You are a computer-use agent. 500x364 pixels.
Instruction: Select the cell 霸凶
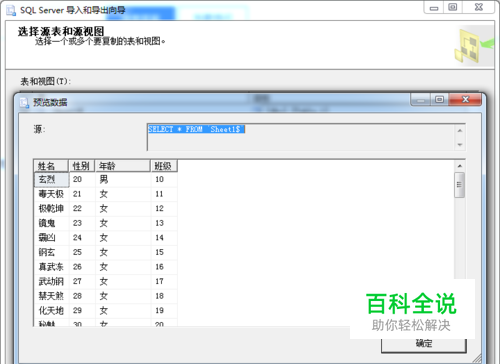tap(51, 238)
